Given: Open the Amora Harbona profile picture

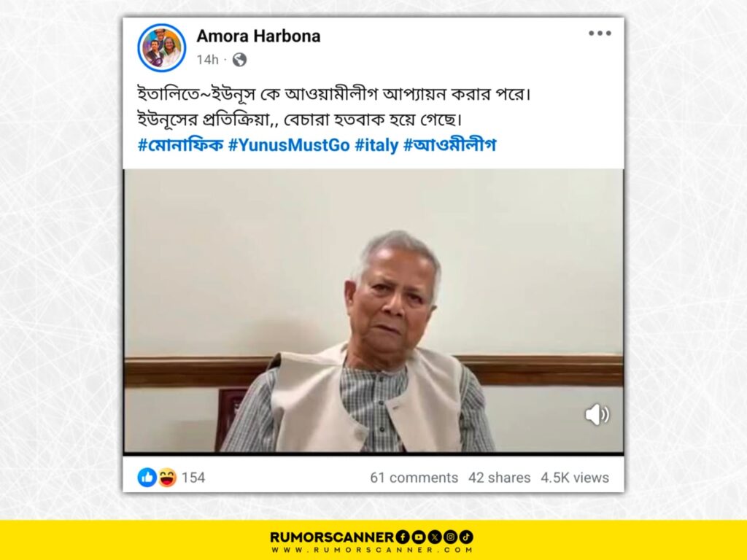Looking at the screenshot, I should point(161,47).
